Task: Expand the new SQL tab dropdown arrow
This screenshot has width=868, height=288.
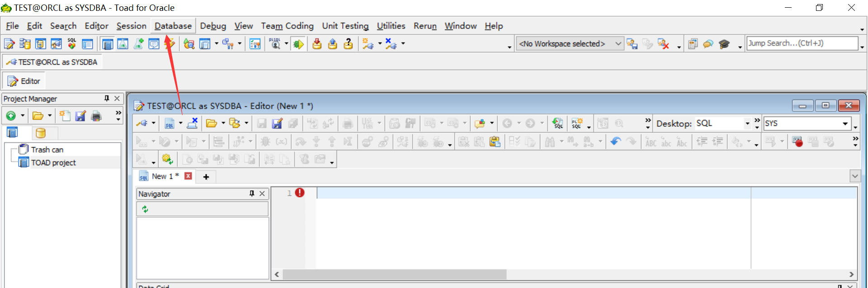Action: click(180, 123)
